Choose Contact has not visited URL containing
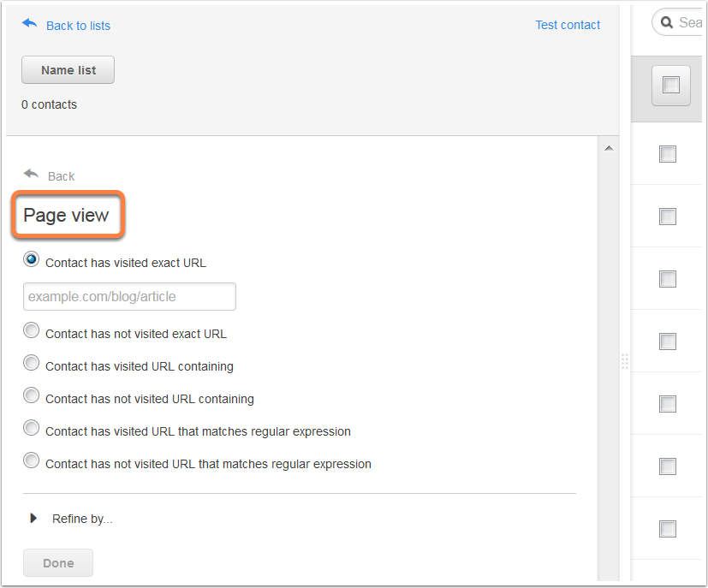 click(x=31, y=395)
